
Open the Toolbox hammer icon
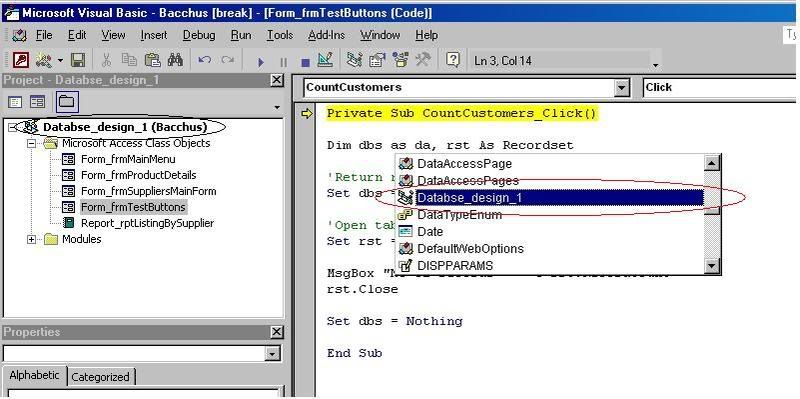click(x=423, y=61)
